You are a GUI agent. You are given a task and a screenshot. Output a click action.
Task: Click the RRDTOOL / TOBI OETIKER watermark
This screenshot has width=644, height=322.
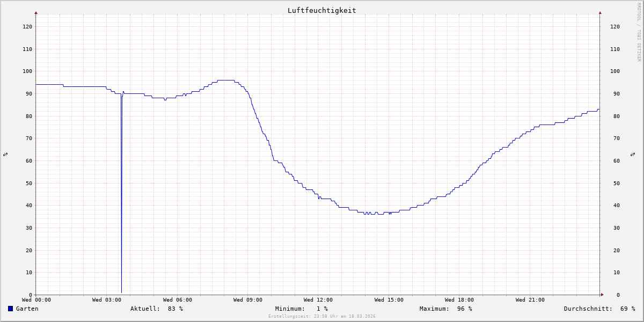(x=639, y=32)
